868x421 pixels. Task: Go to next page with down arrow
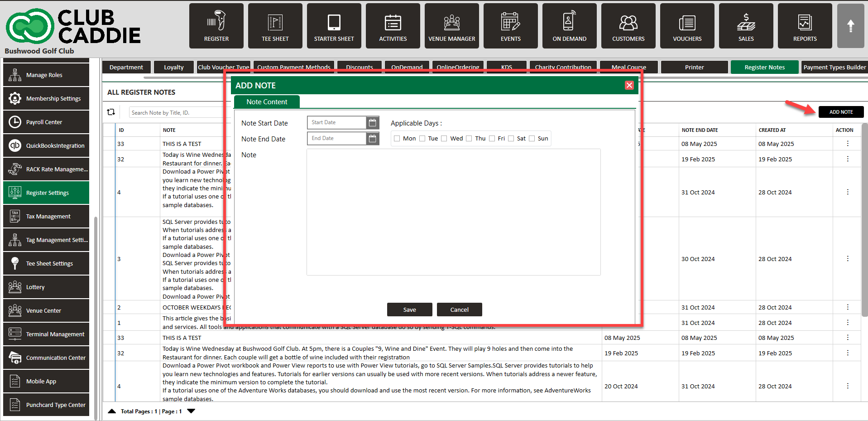[x=191, y=411]
